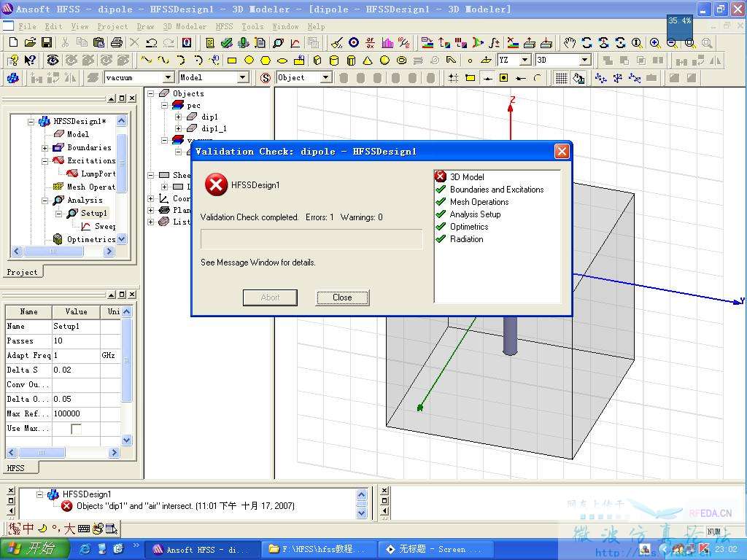Click the Delta S value 0.02
The height and width of the screenshot is (560, 747).
coord(76,370)
